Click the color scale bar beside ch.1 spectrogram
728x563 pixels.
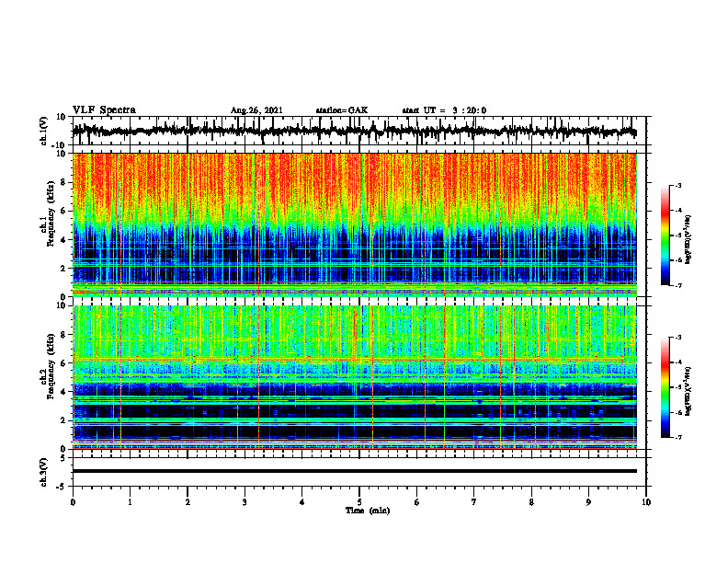[x=665, y=236]
